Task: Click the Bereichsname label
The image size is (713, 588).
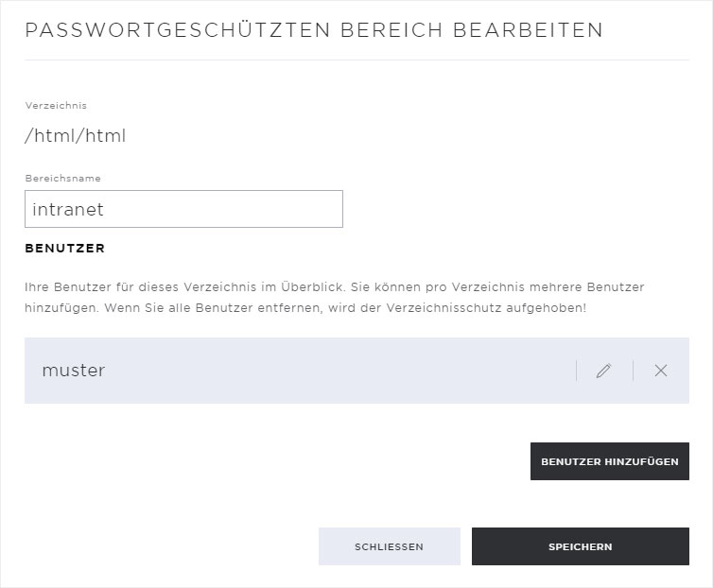Action: pyautogui.click(x=62, y=179)
